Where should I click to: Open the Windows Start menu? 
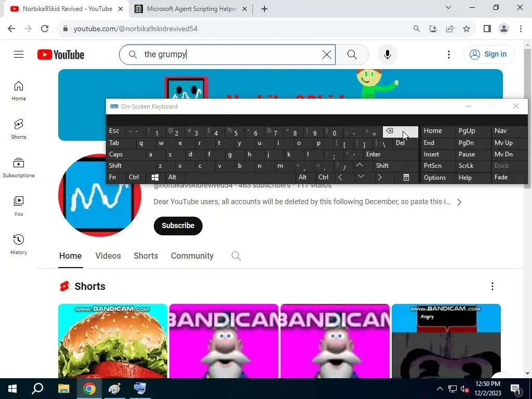(x=12, y=389)
